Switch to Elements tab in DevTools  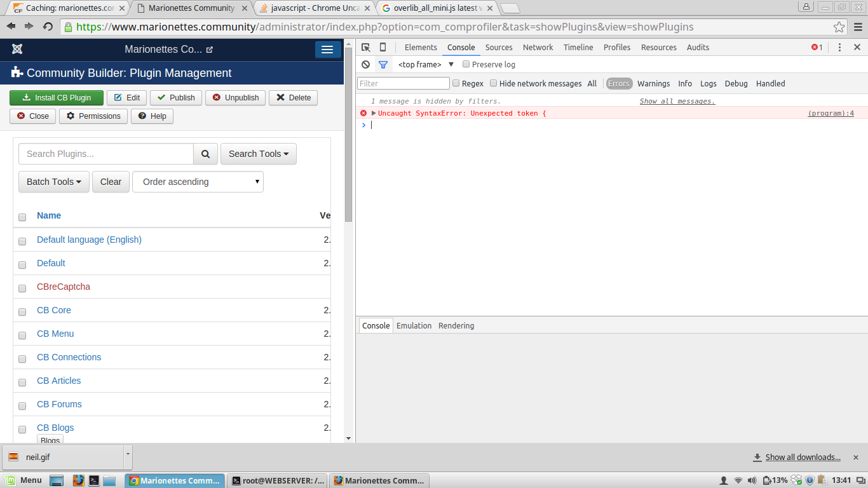421,47
